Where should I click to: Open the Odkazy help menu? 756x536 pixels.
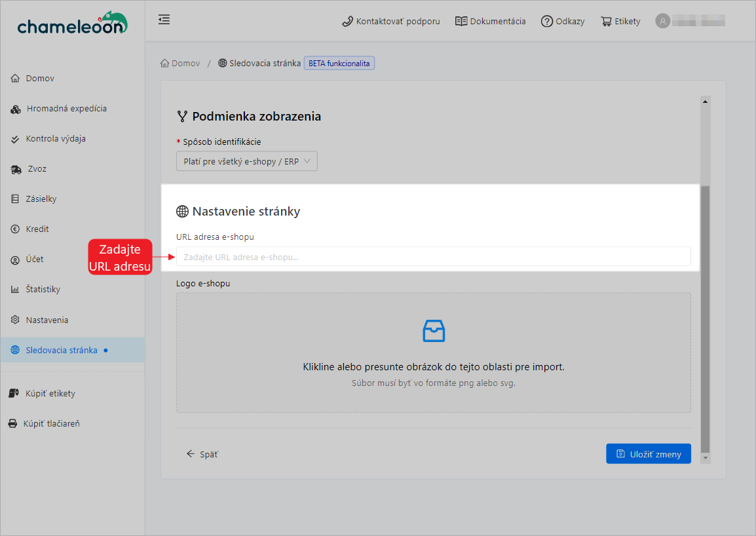pos(562,20)
